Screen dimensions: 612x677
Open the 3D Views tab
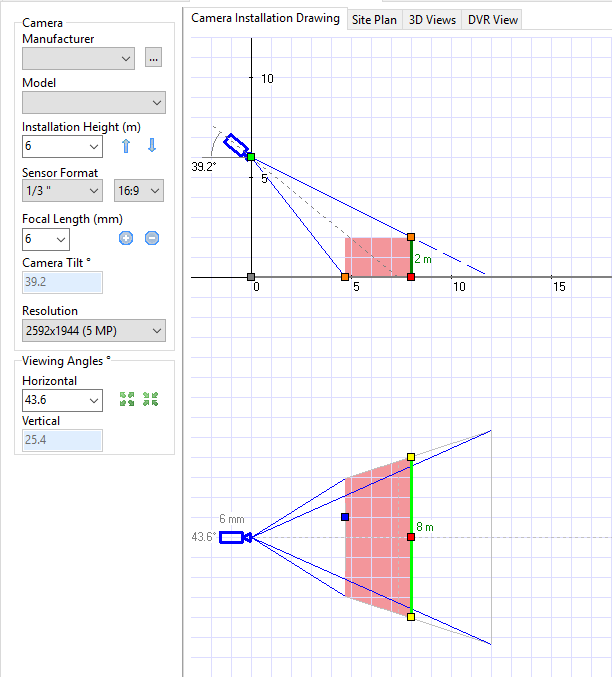click(432, 19)
